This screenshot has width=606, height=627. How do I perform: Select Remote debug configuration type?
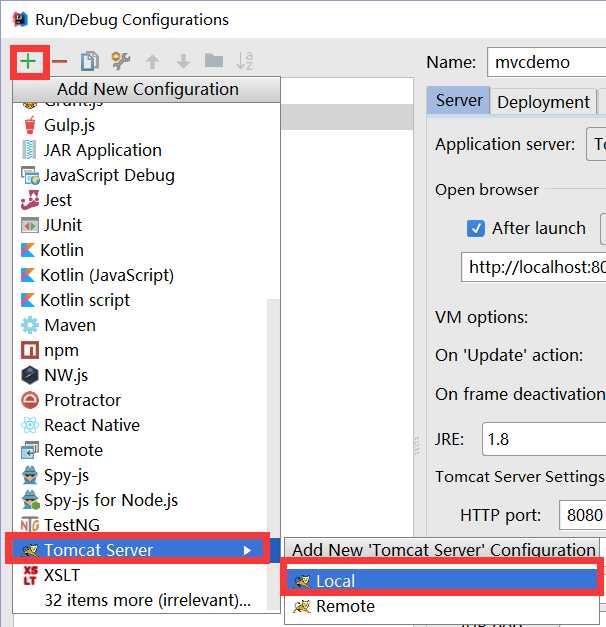point(140,450)
